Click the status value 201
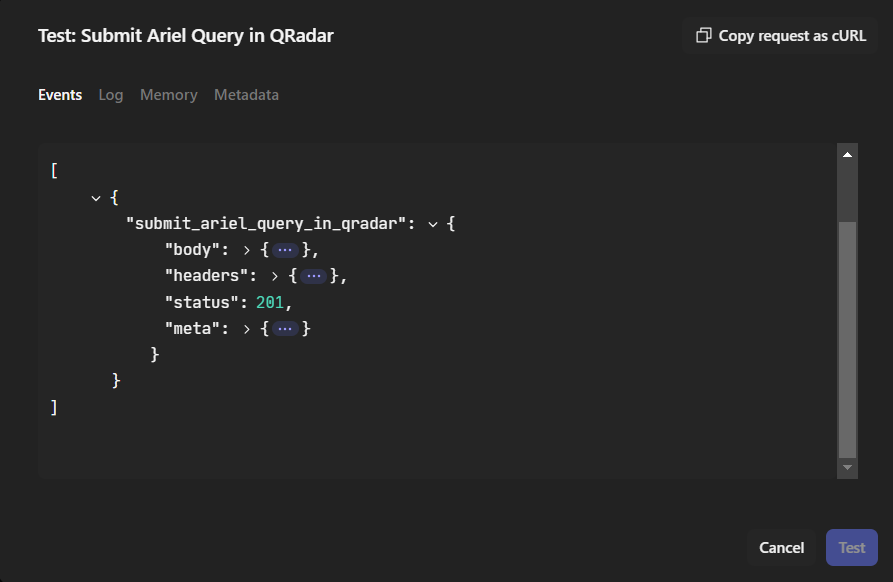The image size is (893, 582). [270, 302]
